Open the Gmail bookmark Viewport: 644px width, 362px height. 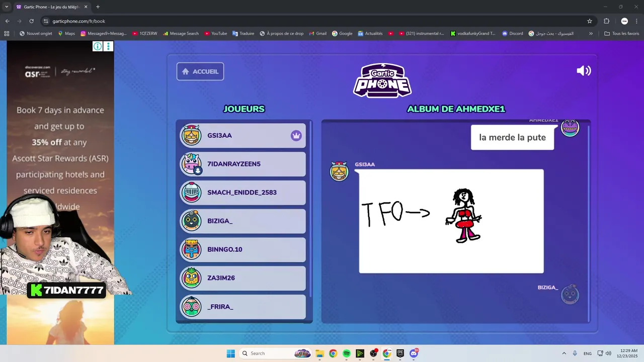(317, 34)
